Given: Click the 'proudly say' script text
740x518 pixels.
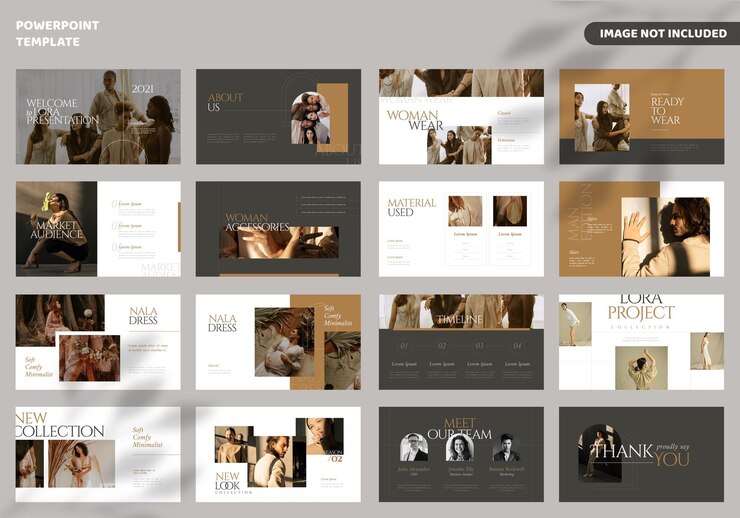Looking at the screenshot, I should pyautogui.click(x=673, y=446).
